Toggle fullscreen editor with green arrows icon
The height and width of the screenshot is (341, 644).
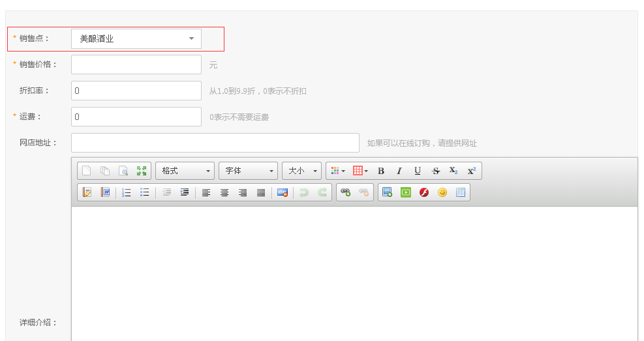pos(142,171)
